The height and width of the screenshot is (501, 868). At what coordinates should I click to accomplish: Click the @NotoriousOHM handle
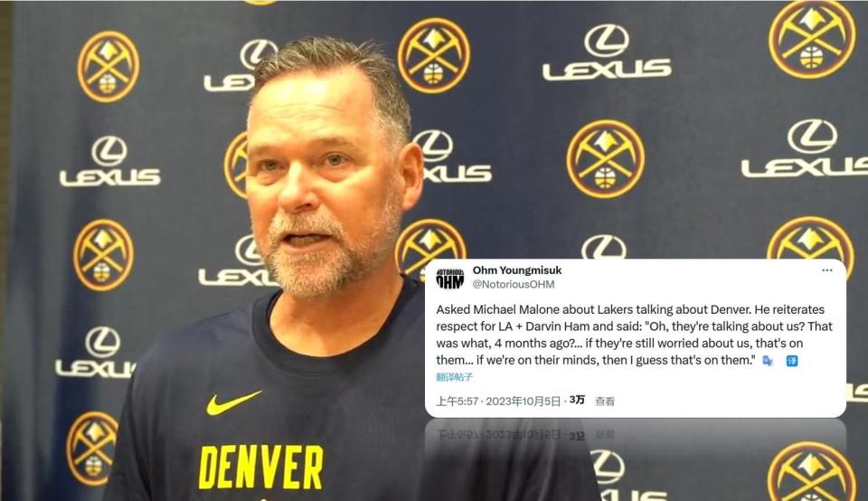coord(514,284)
